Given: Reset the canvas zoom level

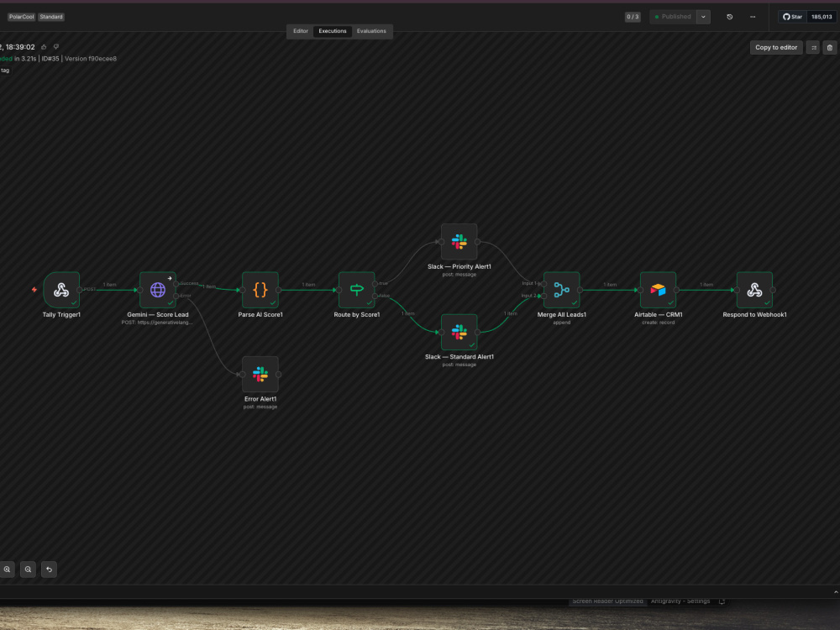Looking at the screenshot, I should (x=49, y=570).
